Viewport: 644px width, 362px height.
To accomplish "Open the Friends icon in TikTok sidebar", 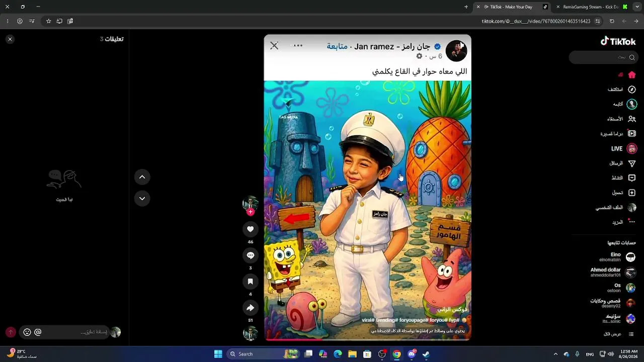I will pos(632,119).
